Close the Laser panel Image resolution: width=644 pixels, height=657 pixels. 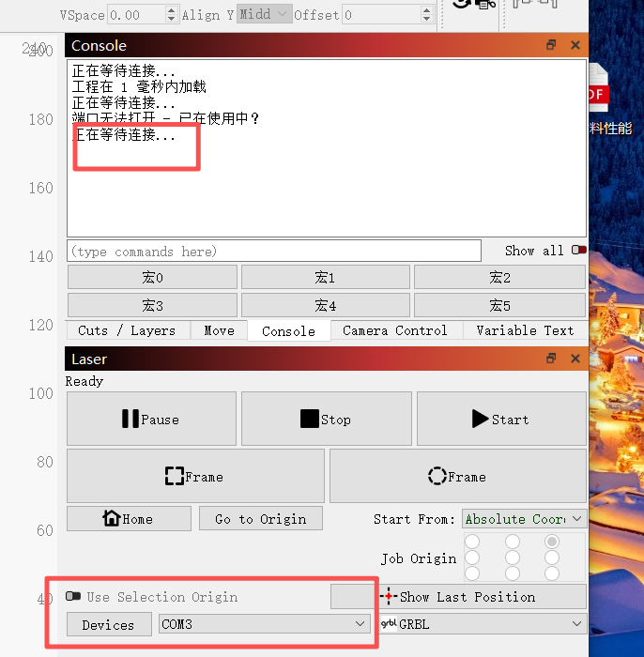pos(575,359)
